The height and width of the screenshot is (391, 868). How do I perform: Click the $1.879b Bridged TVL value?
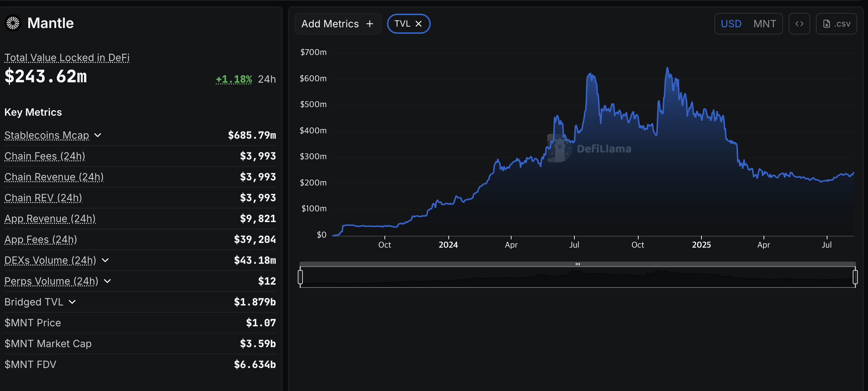(255, 302)
